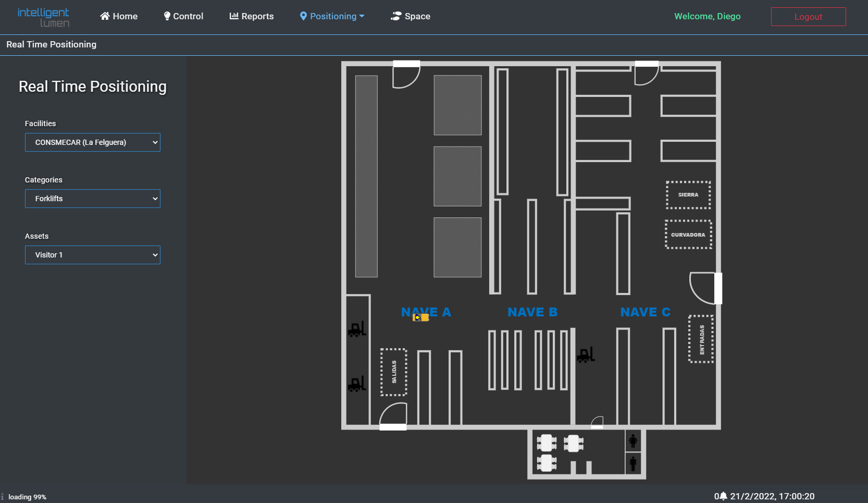Expand the Categories dropdown set to Forklifts
868x503 pixels.
click(92, 199)
